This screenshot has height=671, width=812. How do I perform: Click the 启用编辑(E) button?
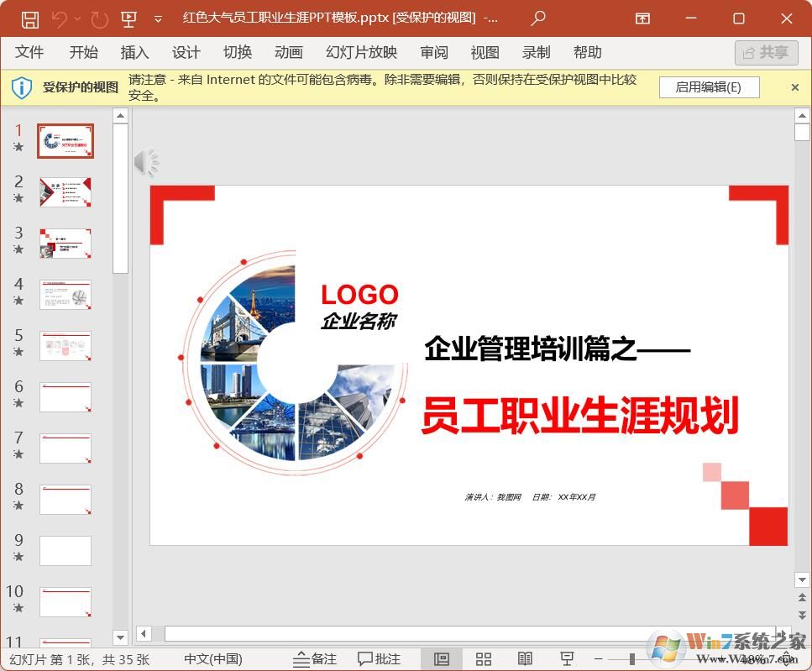pyautogui.click(x=709, y=86)
